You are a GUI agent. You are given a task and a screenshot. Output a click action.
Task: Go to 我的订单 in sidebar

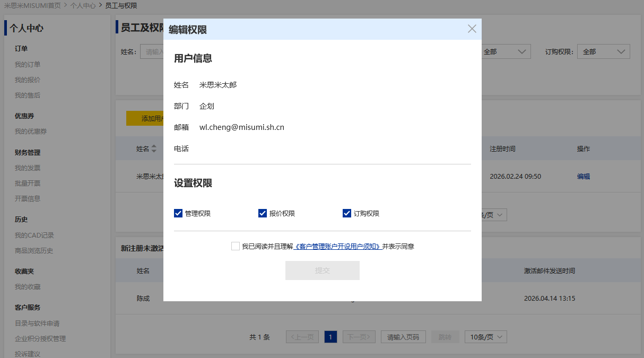click(28, 65)
